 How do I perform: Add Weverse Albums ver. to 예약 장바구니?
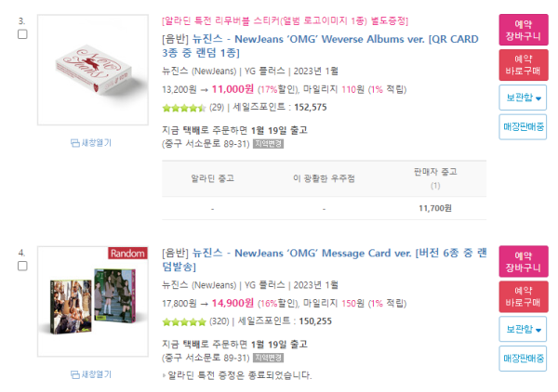523,30
